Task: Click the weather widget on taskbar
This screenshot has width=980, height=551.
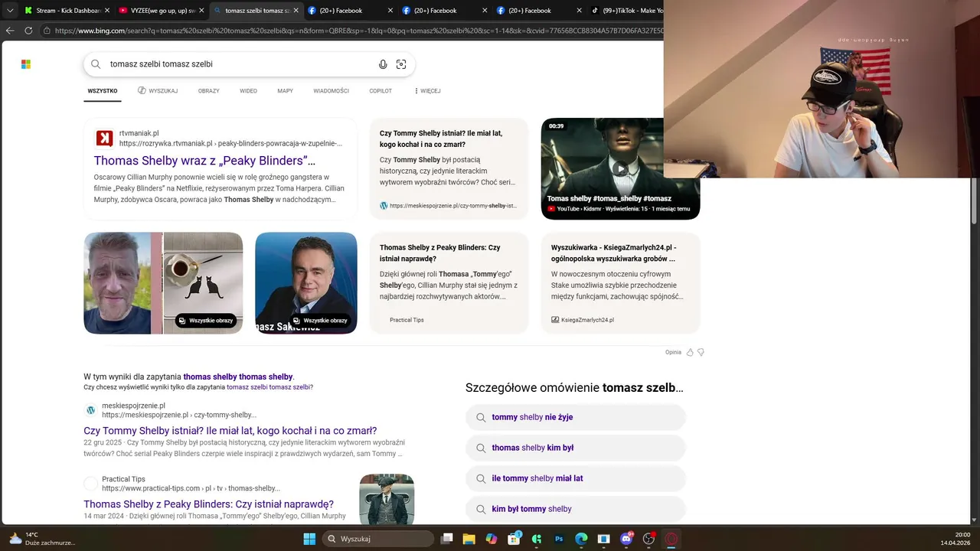Action: [42, 539]
